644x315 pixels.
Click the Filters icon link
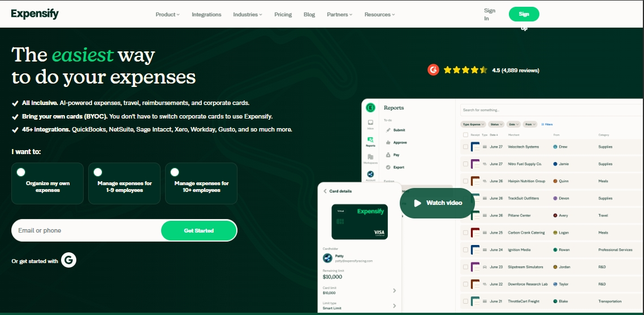(547, 124)
